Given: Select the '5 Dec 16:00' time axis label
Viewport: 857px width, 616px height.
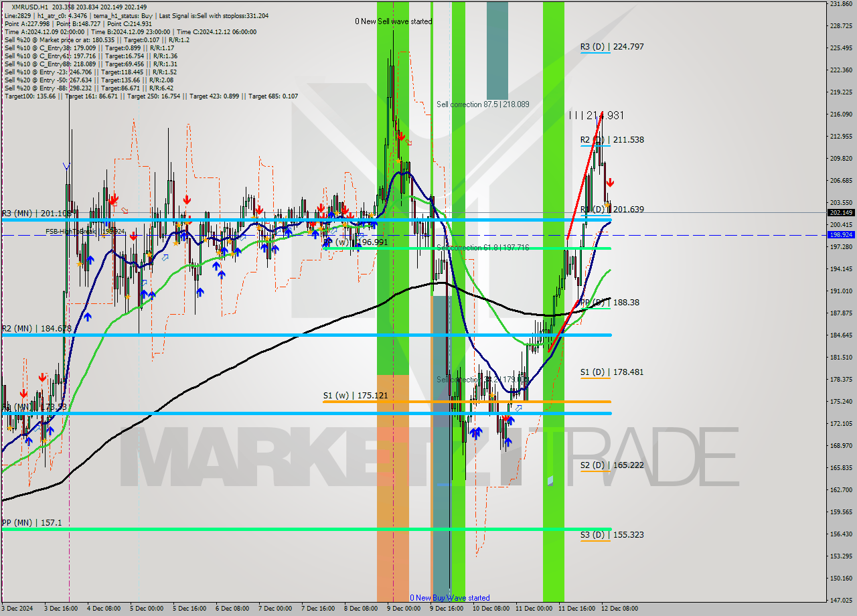Looking at the screenshot, I should [x=189, y=609].
